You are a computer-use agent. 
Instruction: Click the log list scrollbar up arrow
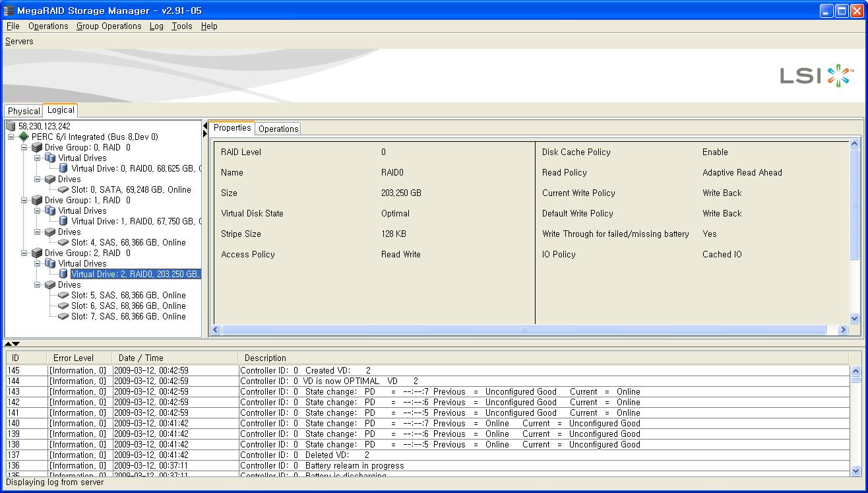(x=855, y=370)
